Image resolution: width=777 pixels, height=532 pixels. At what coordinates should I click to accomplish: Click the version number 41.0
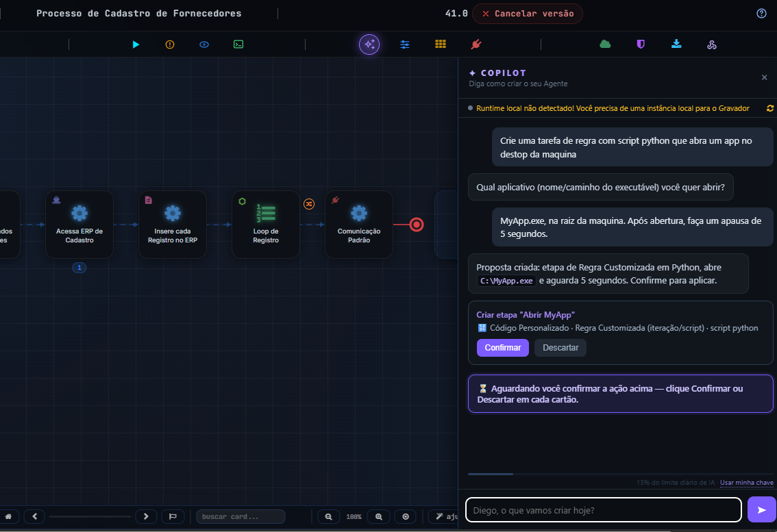pos(456,14)
